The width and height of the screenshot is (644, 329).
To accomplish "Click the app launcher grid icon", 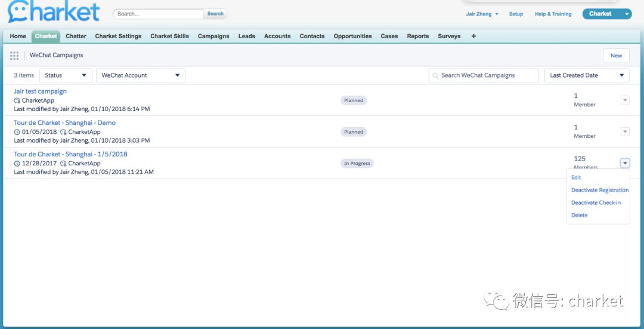I will 14,56.
